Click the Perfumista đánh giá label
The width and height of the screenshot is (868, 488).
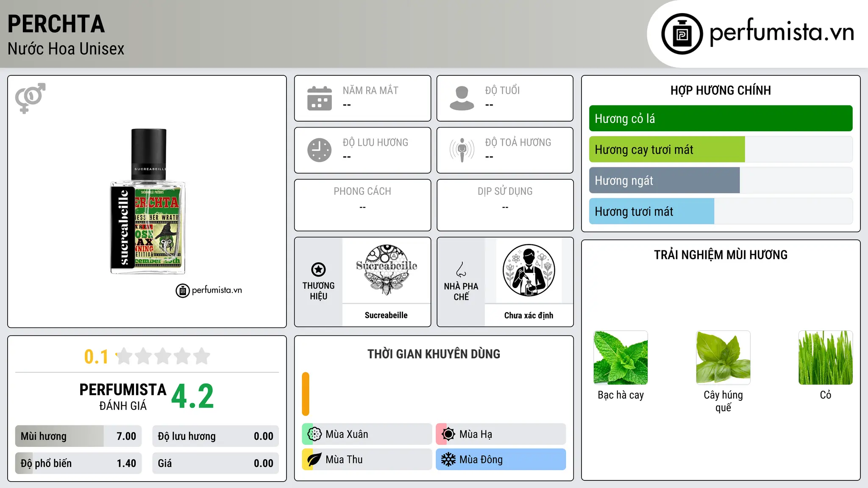coord(123,396)
